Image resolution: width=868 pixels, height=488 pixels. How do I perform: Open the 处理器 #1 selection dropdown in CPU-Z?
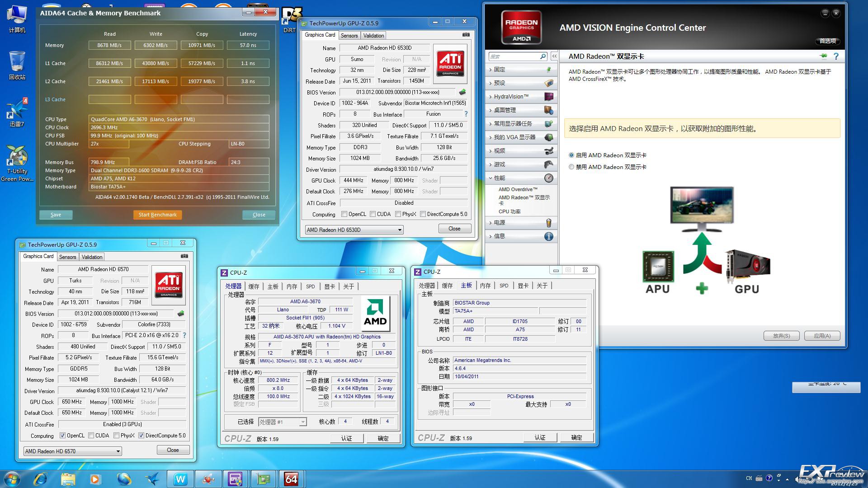coord(283,422)
